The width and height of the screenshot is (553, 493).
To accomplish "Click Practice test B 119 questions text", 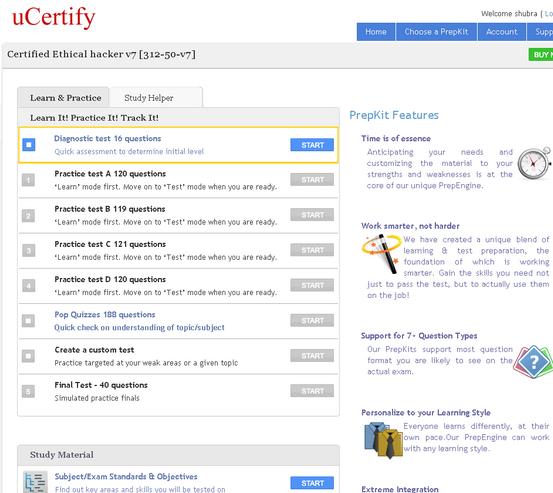I will click(x=110, y=209).
